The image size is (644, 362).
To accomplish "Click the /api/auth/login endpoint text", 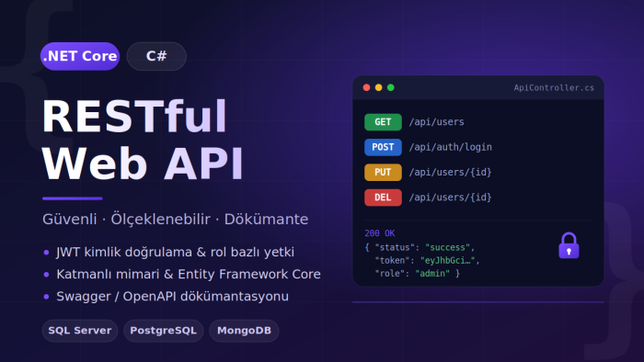I will click(x=451, y=147).
